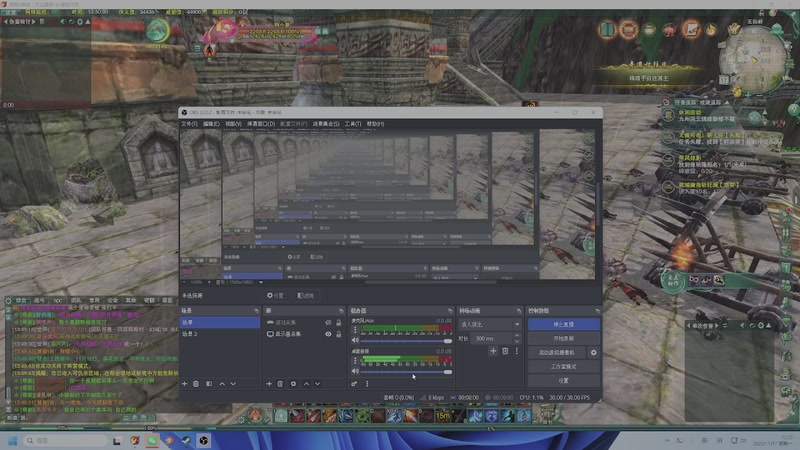This screenshot has height=450, width=800.
Task: Remove transition with the trash icon
Action: pos(505,351)
